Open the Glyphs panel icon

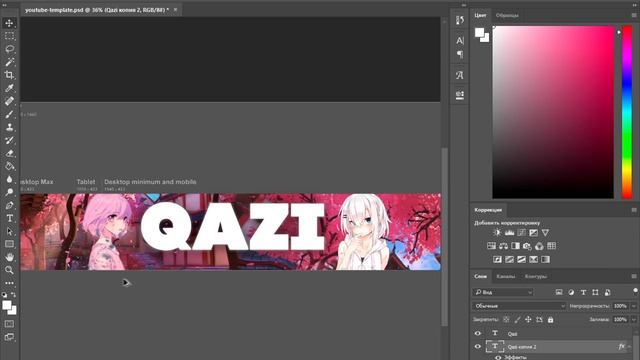[x=460, y=75]
